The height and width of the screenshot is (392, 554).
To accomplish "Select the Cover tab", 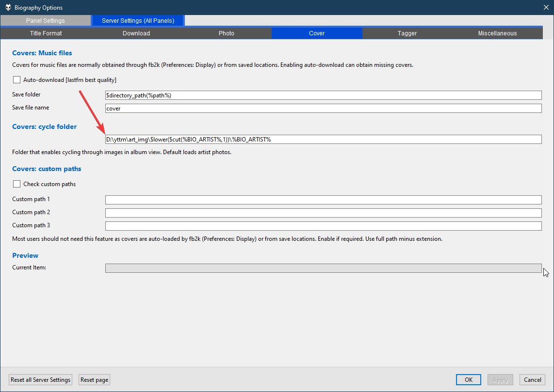I will [x=317, y=33].
